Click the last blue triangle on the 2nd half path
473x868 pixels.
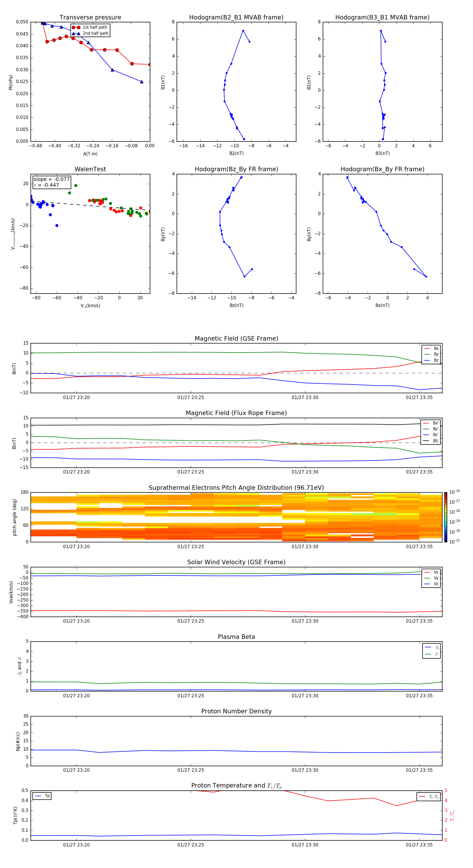click(x=142, y=82)
